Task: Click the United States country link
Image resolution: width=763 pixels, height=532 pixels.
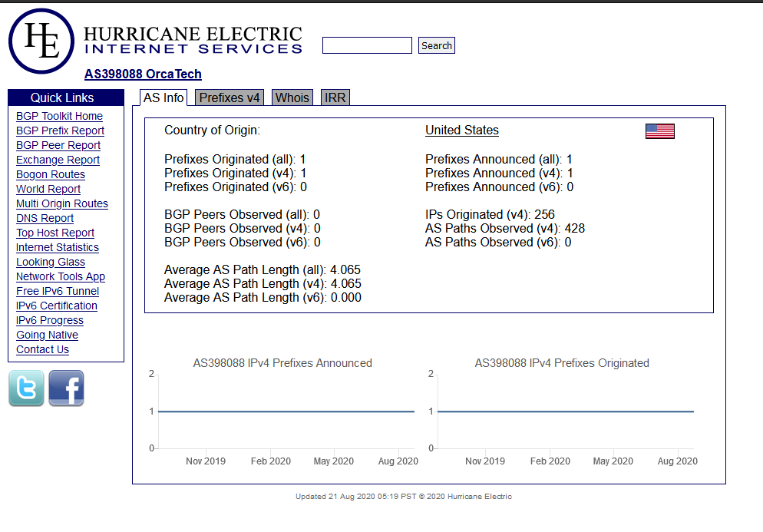Action: click(462, 130)
